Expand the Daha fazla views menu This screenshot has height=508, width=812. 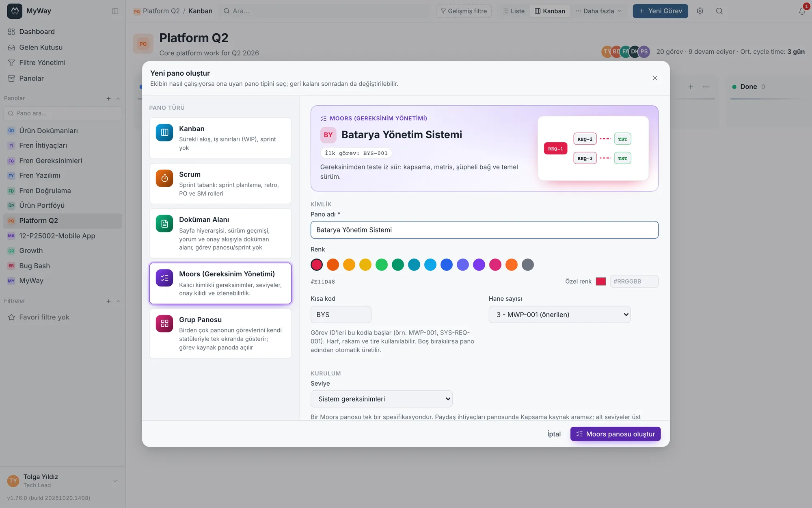(598, 11)
